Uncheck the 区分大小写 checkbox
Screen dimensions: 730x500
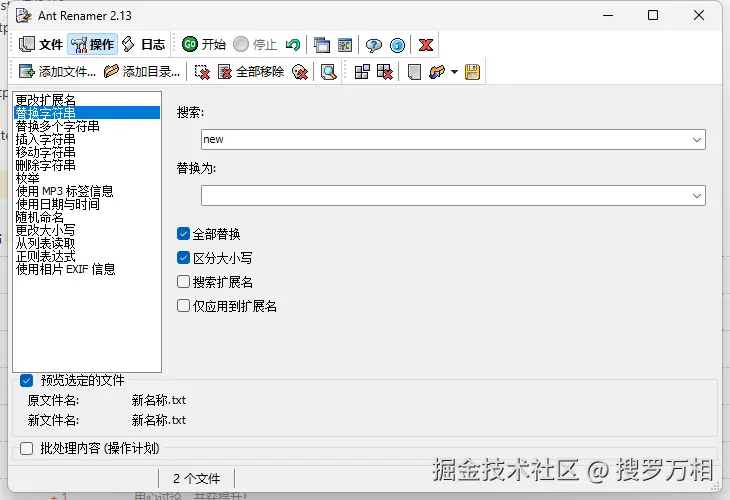(x=183, y=258)
